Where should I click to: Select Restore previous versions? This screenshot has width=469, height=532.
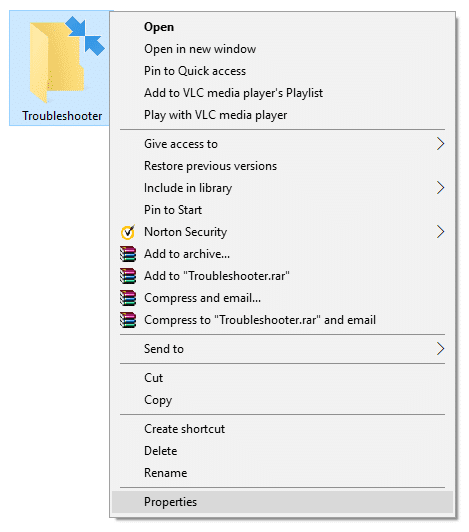(x=282, y=166)
